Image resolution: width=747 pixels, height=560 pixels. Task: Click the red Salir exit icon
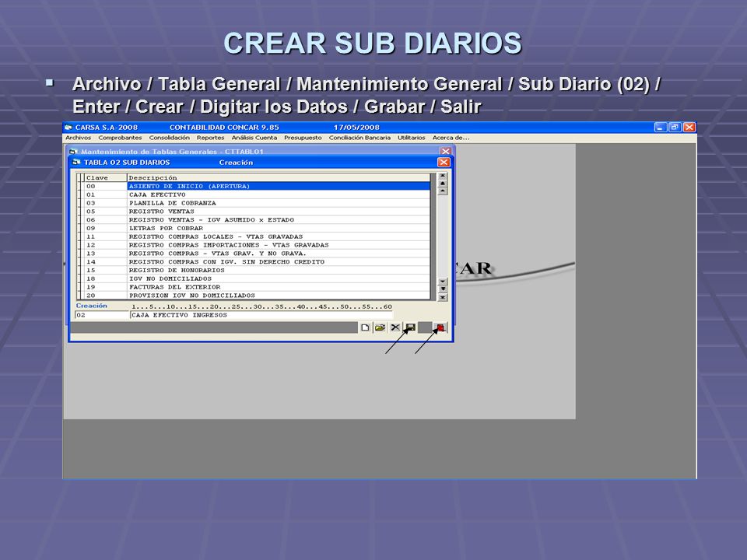[x=440, y=327]
